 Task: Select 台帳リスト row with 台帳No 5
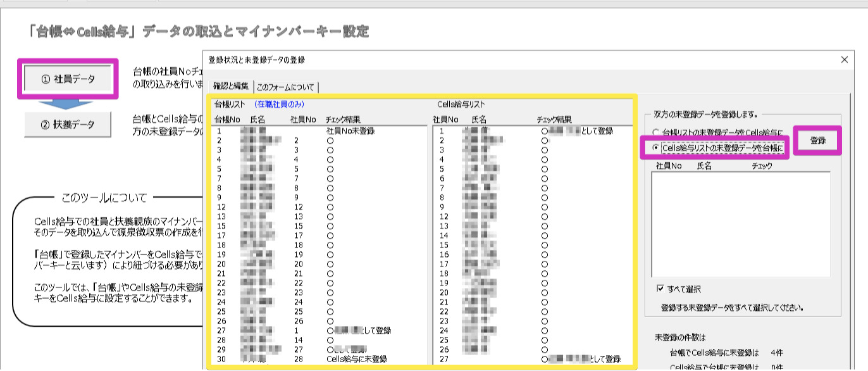tap(320, 169)
